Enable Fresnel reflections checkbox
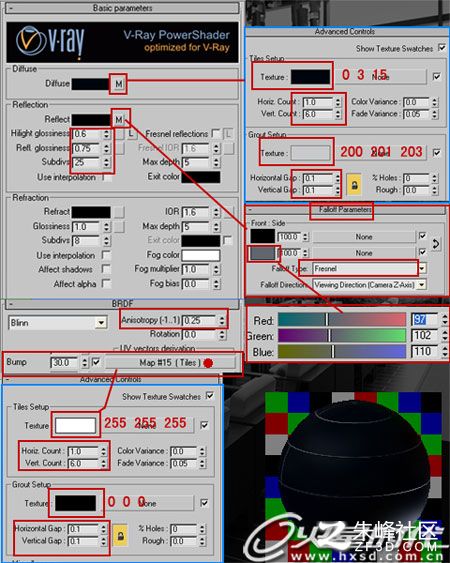This screenshot has width=450, height=563. coord(215,134)
